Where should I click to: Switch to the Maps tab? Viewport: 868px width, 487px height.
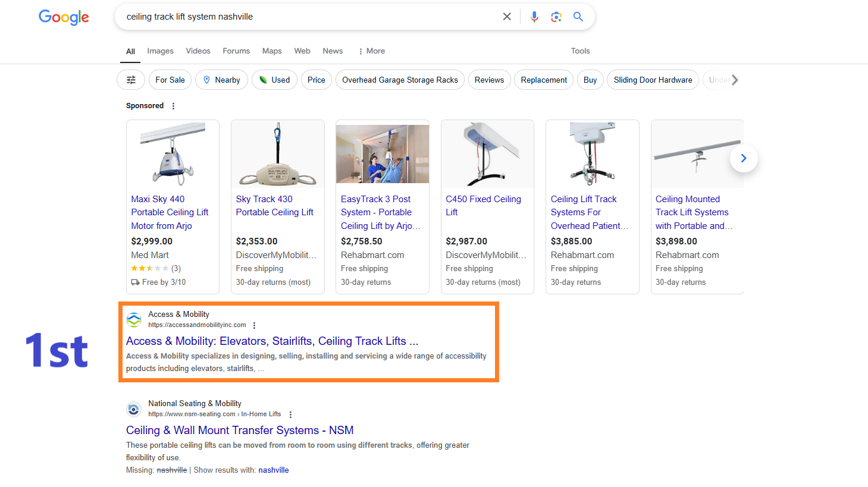click(272, 51)
